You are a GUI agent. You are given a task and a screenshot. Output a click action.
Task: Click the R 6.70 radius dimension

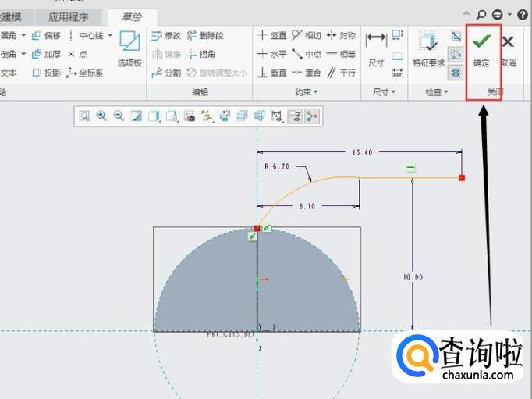coord(277,166)
